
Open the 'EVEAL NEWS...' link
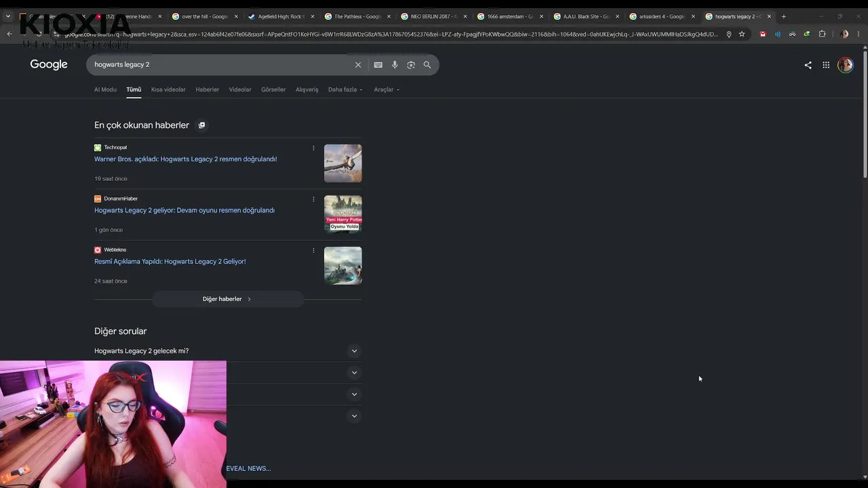(248, 468)
